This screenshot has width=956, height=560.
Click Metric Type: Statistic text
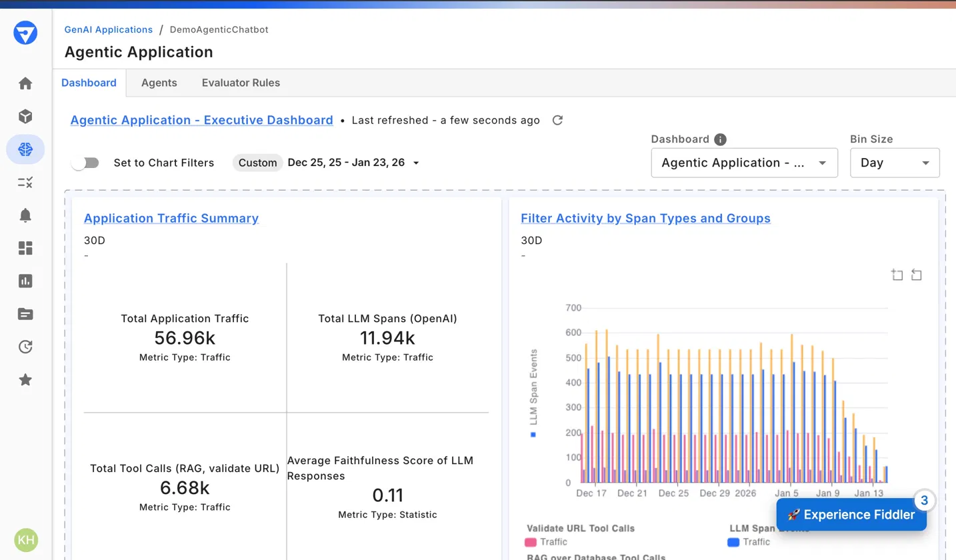tap(387, 515)
